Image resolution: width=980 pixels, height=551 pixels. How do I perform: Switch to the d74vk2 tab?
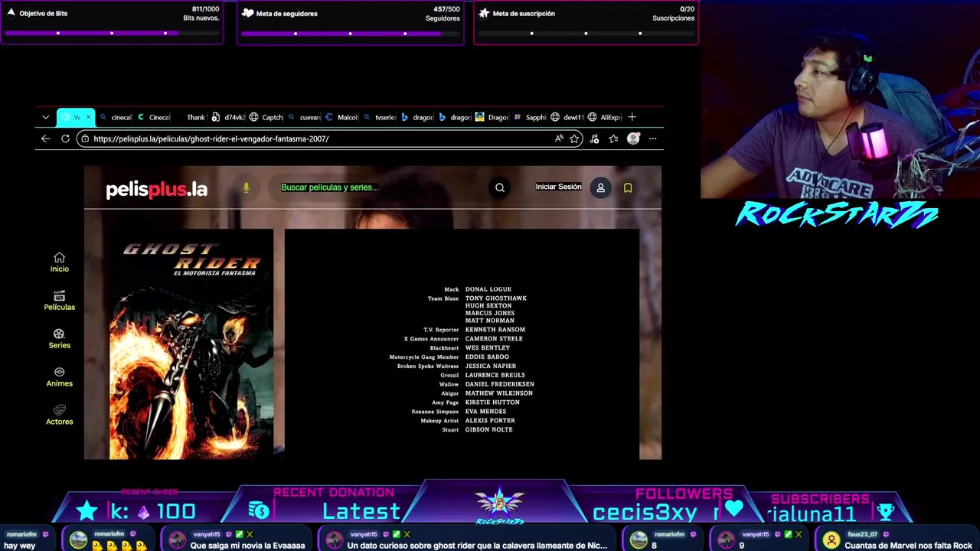click(228, 117)
